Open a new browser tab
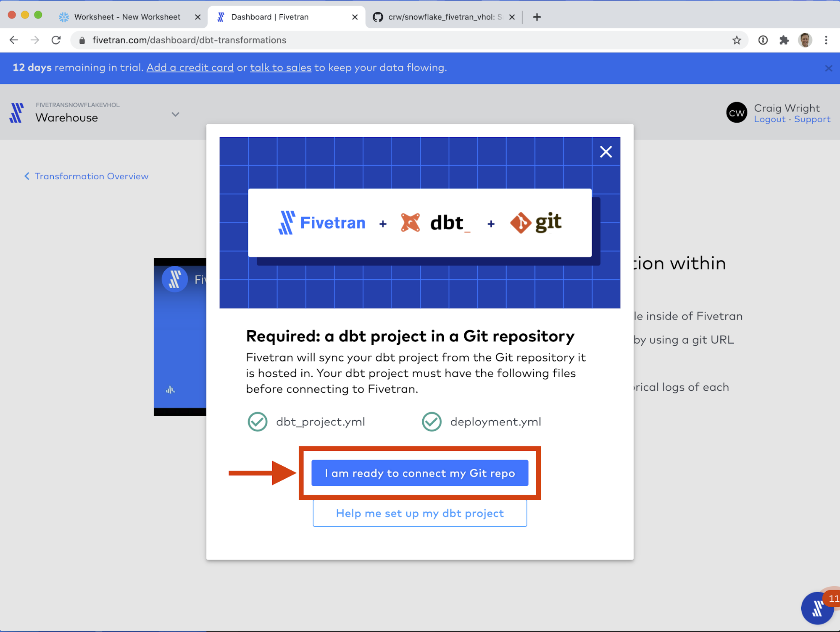Viewport: 840px width, 632px height. click(x=537, y=17)
